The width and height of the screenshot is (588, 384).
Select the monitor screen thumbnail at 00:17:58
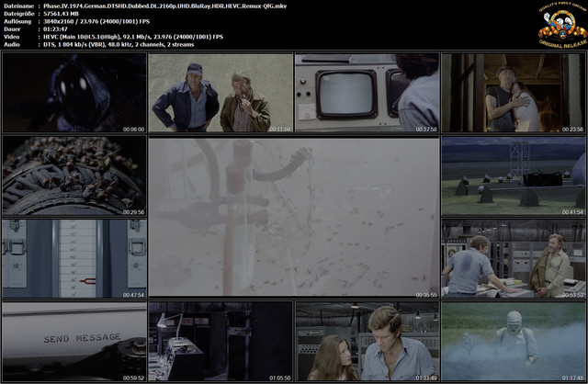pos(367,92)
